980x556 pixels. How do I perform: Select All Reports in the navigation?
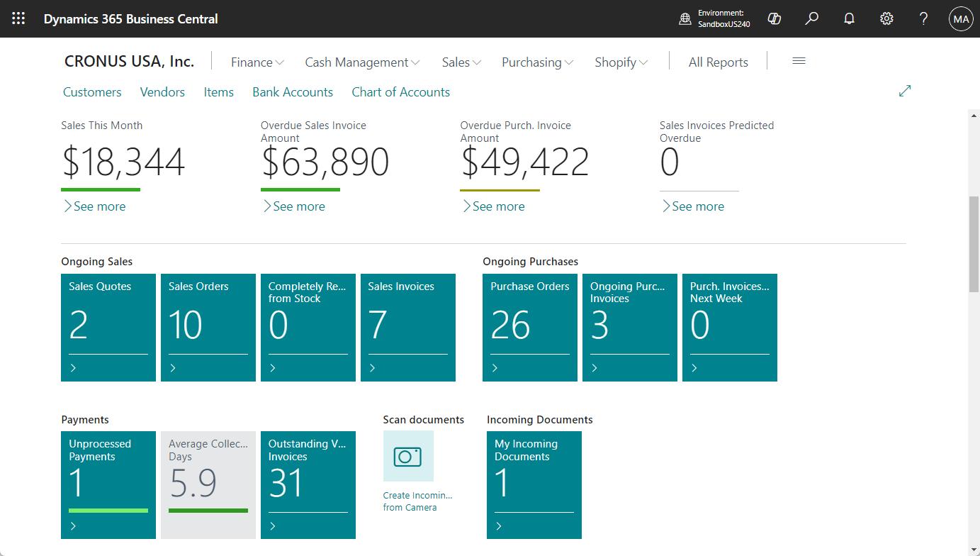[718, 62]
